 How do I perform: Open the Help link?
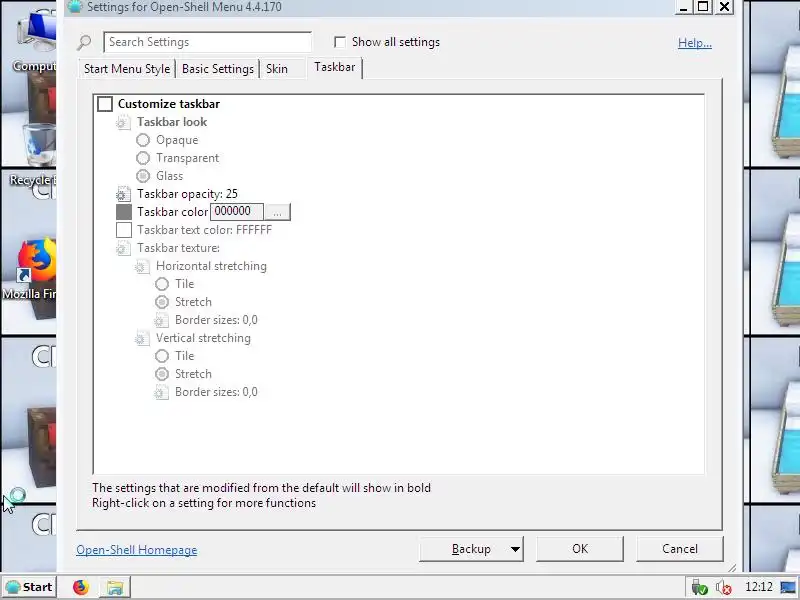695,43
